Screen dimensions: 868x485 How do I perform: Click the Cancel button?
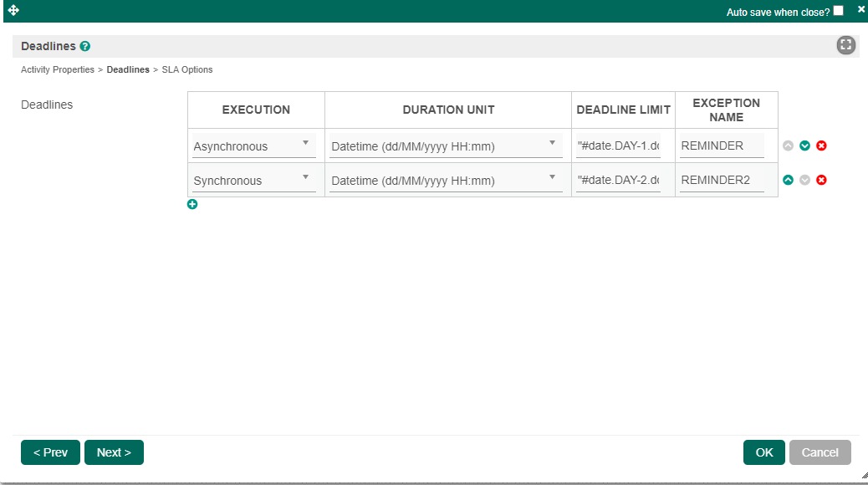819,452
